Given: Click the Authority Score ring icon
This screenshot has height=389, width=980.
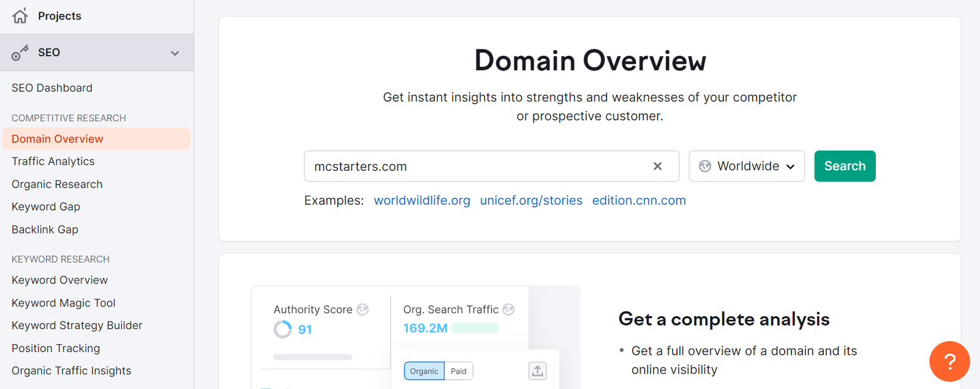Looking at the screenshot, I should (282, 330).
